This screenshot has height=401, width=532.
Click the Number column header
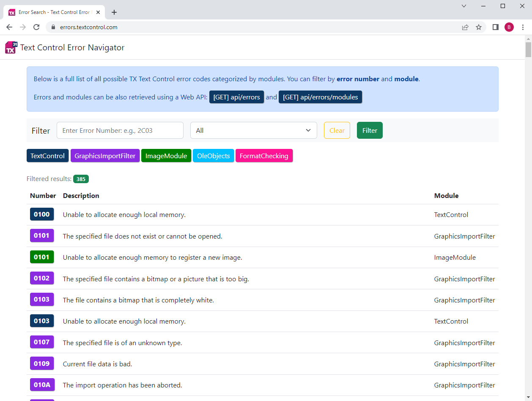[43, 195]
